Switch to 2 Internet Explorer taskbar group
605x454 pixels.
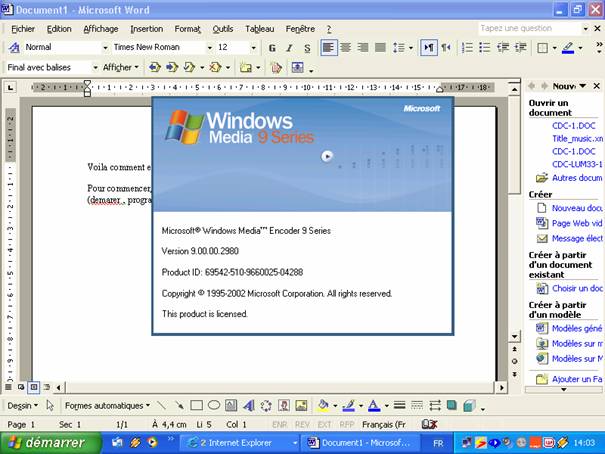(239, 442)
